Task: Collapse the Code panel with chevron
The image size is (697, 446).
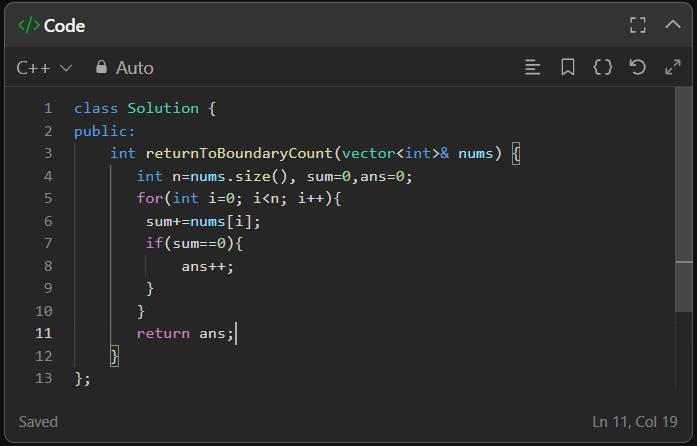Action: tap(673, 24)
